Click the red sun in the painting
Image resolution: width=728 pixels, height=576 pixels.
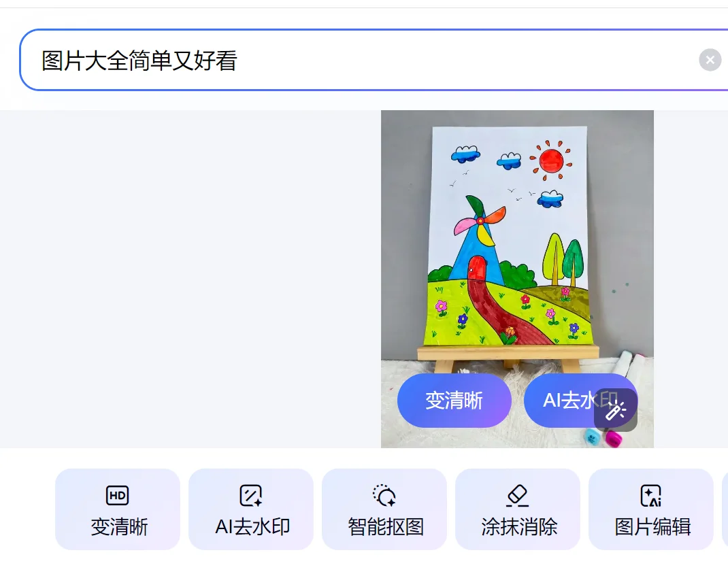(x=551, y=161)
